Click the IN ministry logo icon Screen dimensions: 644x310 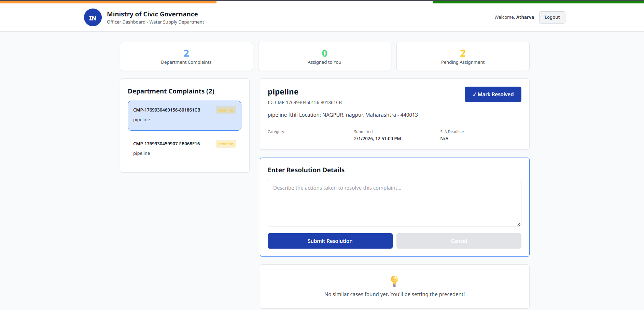pyautogui.click(x=93, y=17)
